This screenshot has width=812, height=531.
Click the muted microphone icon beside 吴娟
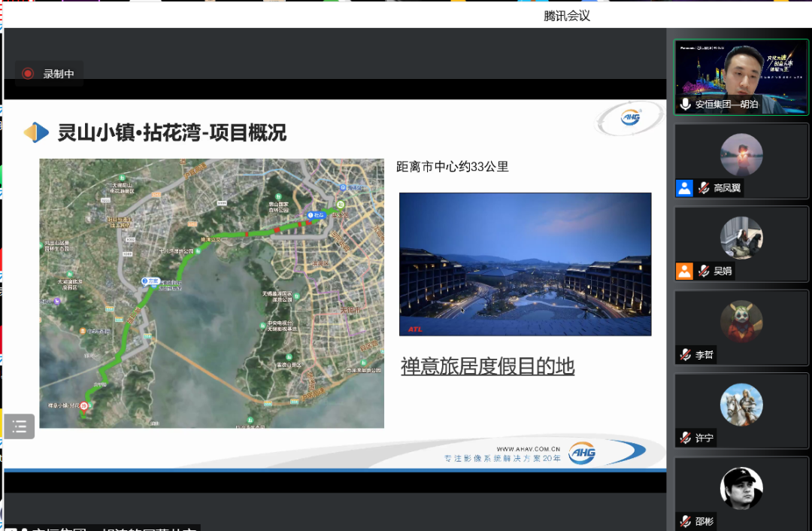click(x=703, y=271)
